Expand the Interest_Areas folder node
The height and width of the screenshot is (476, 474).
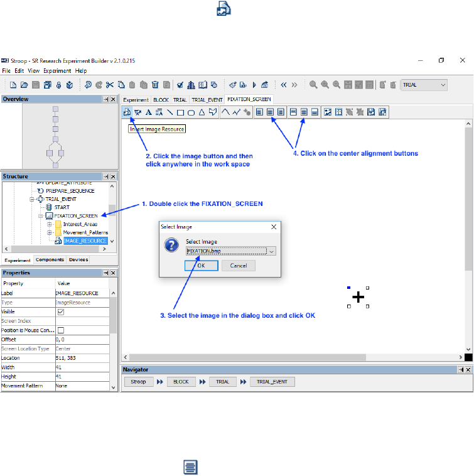click(49, 224)
